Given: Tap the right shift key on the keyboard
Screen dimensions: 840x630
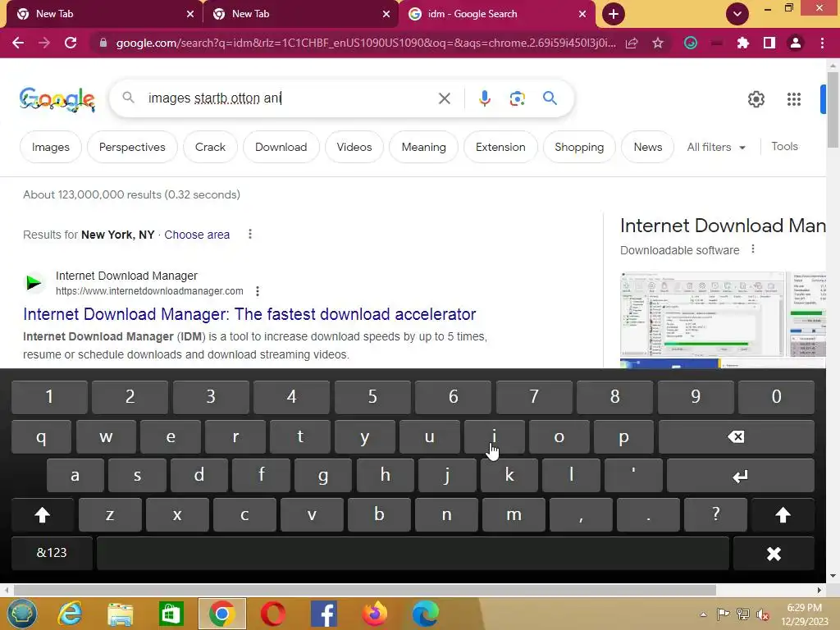Looking at the screenshot, I should [x=783, y=515].
